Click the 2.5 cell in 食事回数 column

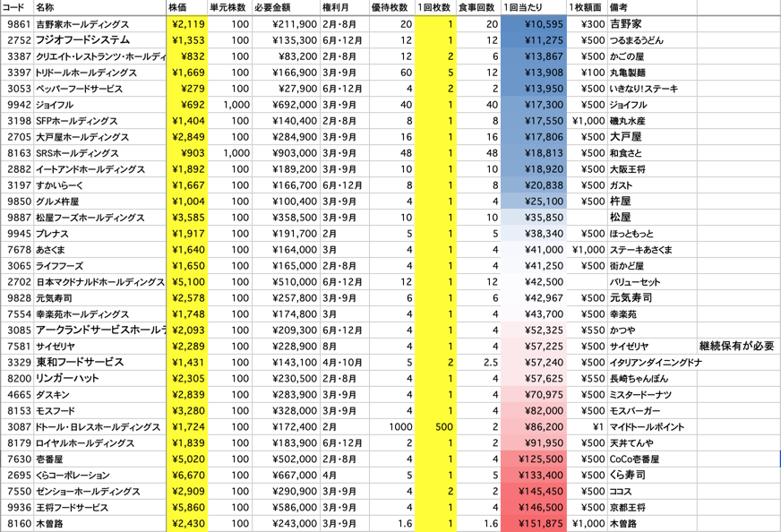(478, 362)
